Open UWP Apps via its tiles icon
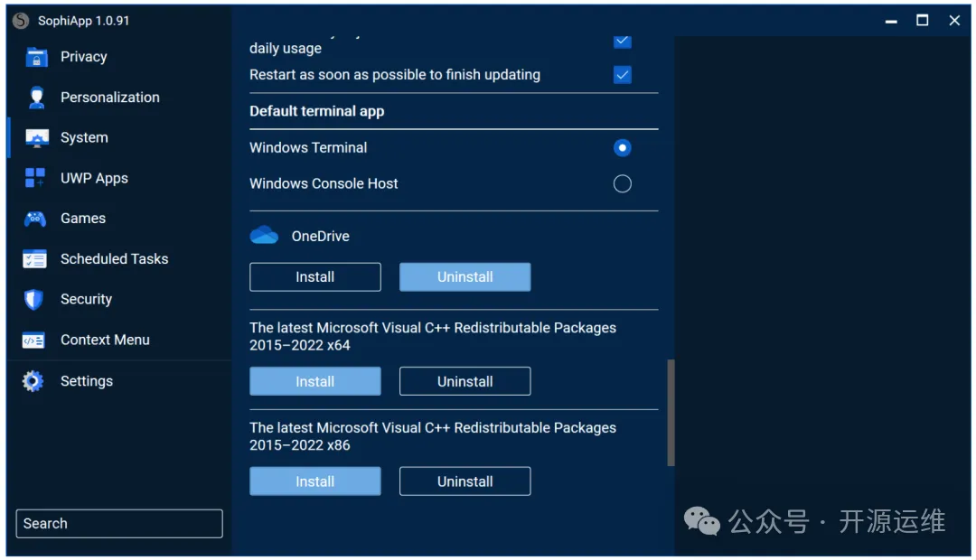Image resolution: width=976 pixels, height=560 pixels. coord(35,178)
